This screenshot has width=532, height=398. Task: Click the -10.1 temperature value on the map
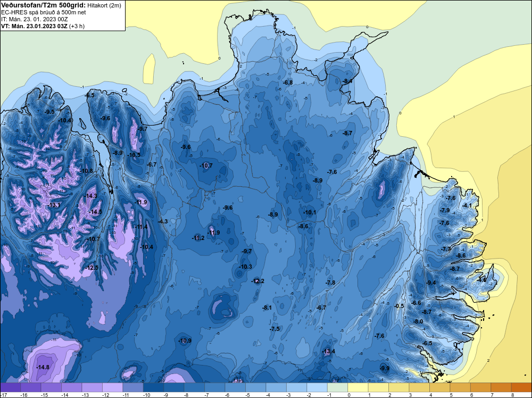point(310,213)
